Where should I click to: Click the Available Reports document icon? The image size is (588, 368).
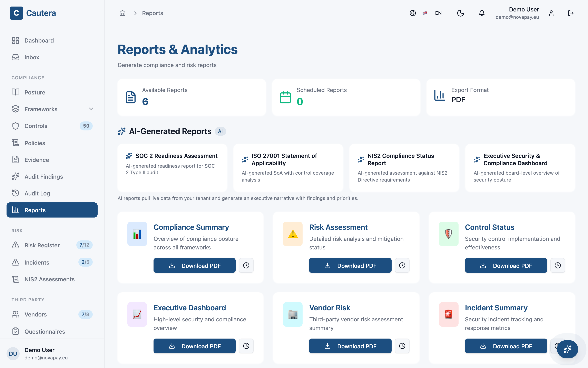(x=130, y=97)
